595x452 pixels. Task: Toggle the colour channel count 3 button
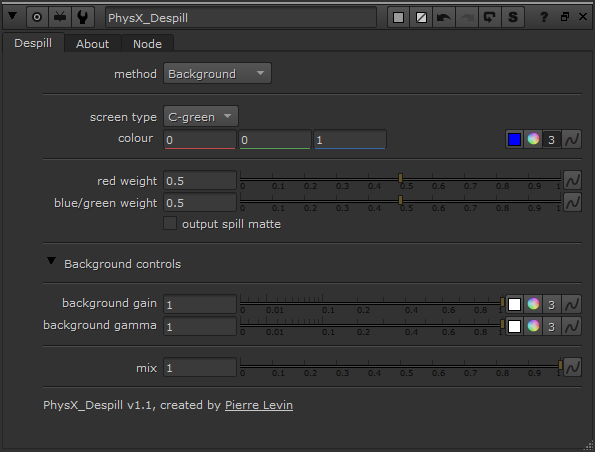point(552,140)
